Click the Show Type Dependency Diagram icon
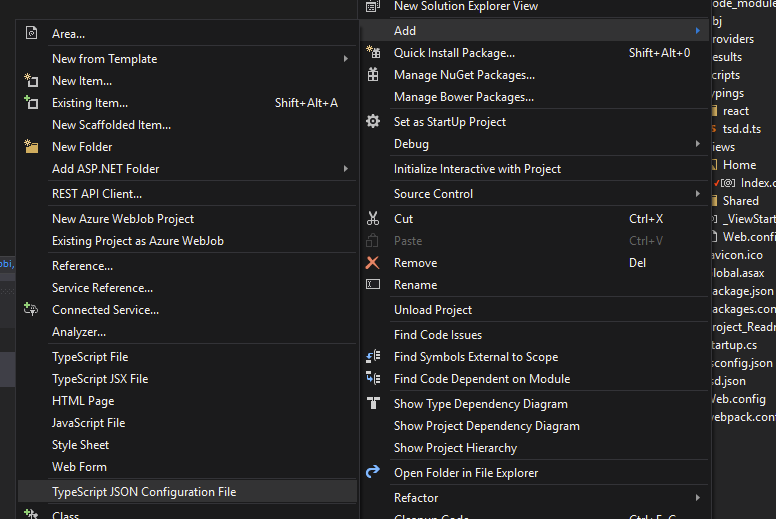Image resolution: width=776 pixels, height=519 pixels. pos(374,403)
